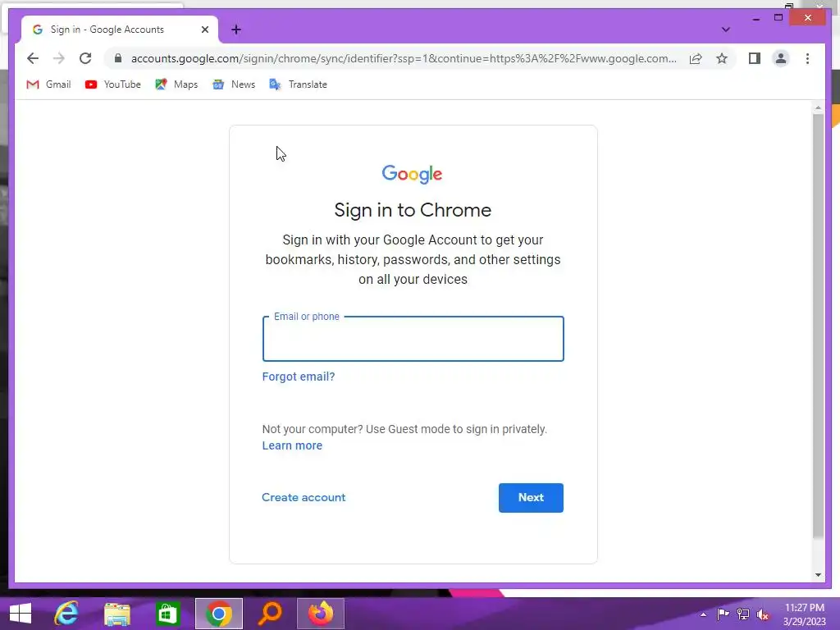
Task: Go back using the back arrow
Action: pos(33,58)
